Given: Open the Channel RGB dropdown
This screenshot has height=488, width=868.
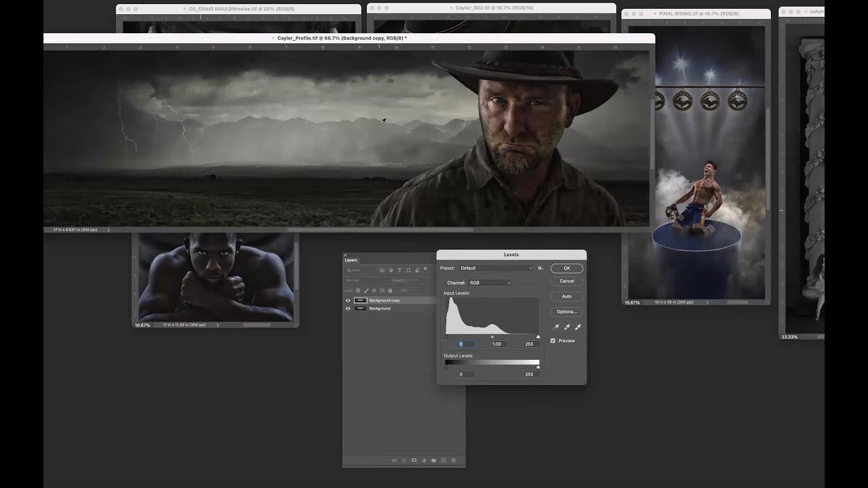Looking at the screenshot, I should 490,283.
